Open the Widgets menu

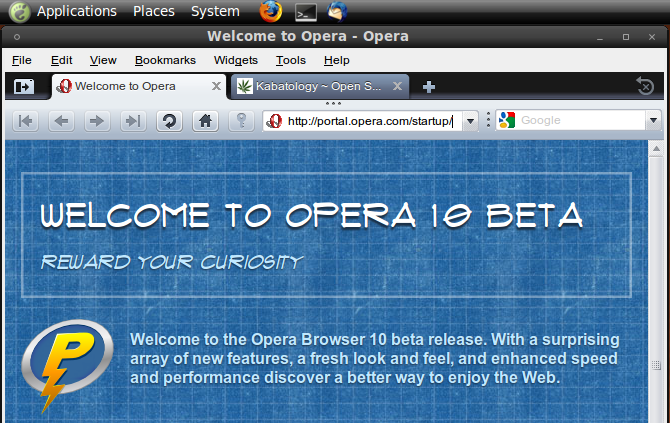click(x=236, y=60)
